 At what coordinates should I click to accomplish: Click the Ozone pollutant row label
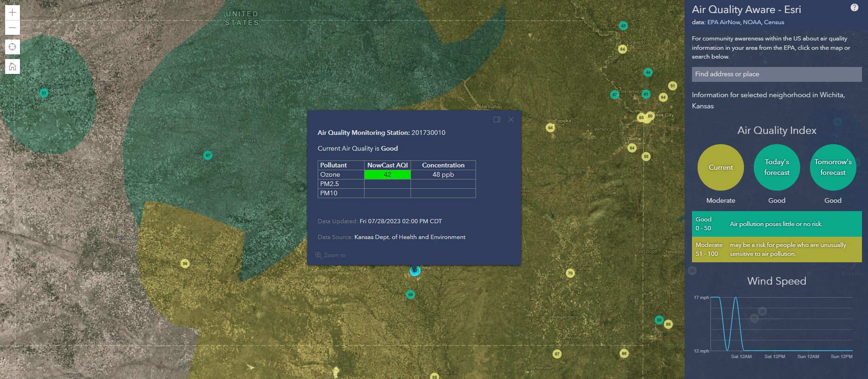coord(330,174)
